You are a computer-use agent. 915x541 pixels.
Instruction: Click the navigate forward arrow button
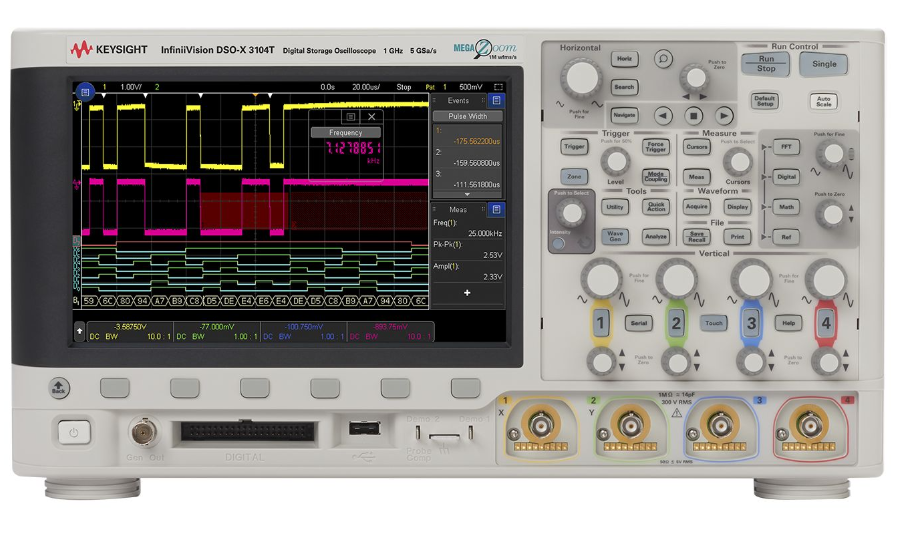(x=724, y=116)
